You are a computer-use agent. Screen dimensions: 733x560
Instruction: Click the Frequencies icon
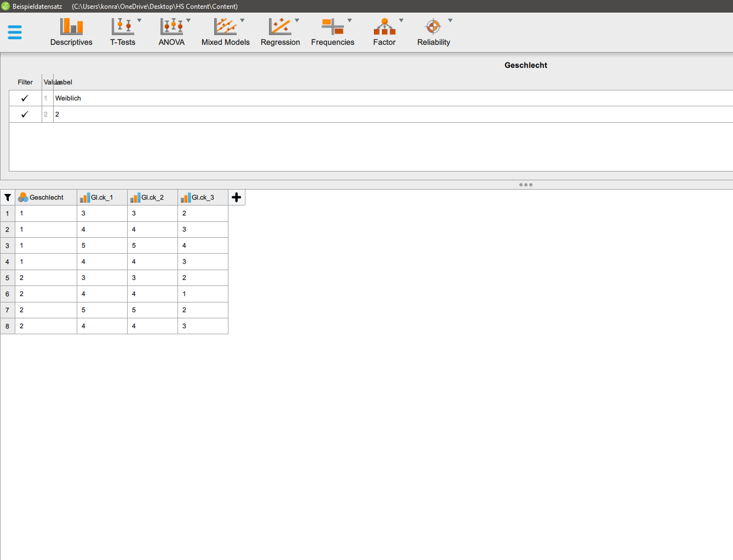(333, 27)
